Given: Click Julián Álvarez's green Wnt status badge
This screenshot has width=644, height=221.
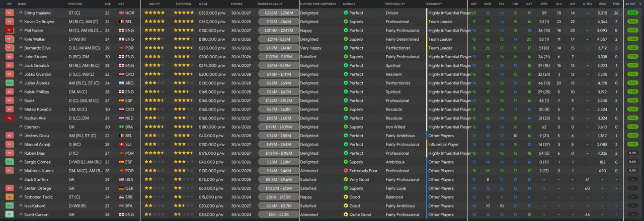Looking at the screenshot, I should pos(9,83).
